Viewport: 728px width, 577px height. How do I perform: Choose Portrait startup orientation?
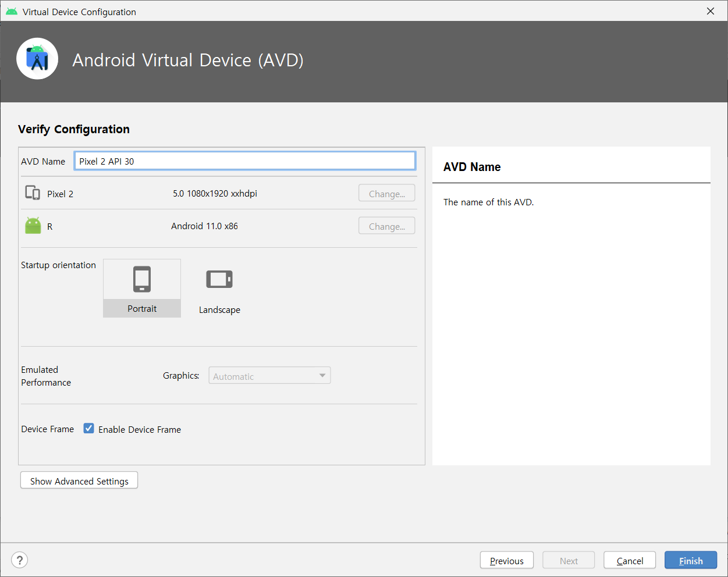[142, 288]
